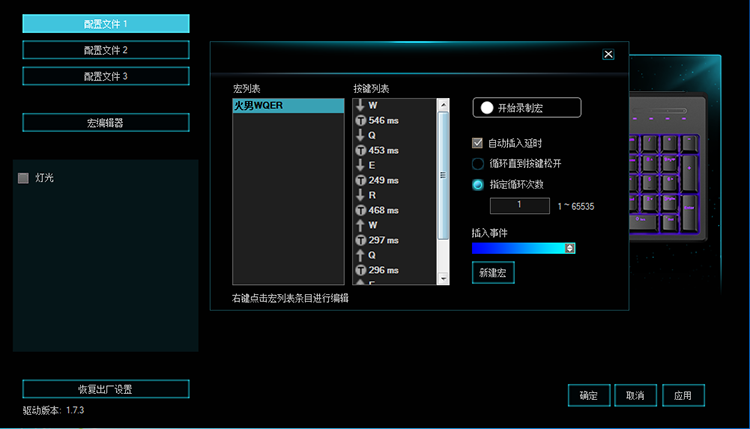Select 循环直到按键松开 loop radio option
The width and height of the screenshot is (750, 429).
point(477,164)
